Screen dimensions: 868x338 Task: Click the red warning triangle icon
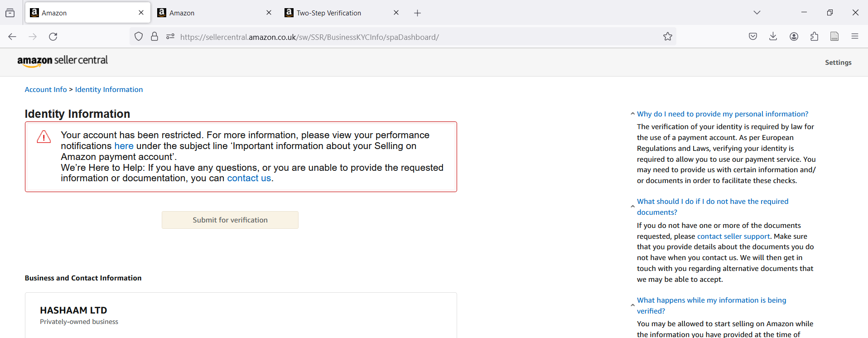(44, 136)
